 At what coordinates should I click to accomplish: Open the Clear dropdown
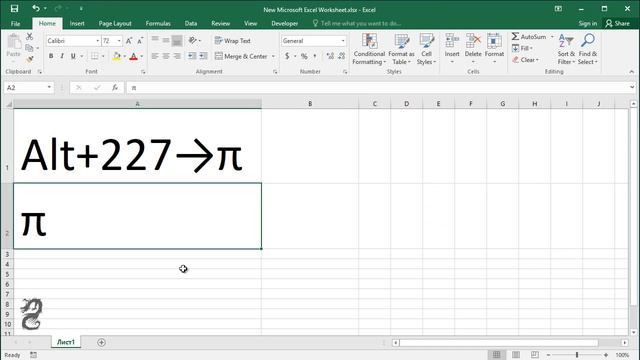click(525, 60)
